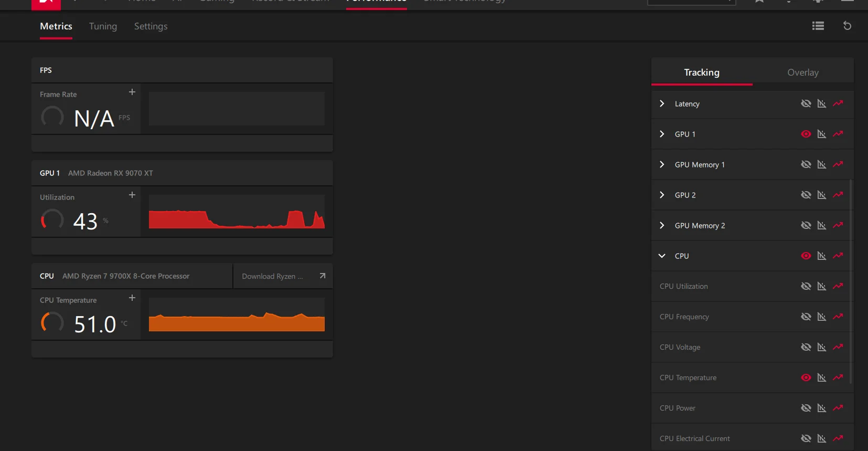Click the empty Frame Rate graph area

coord(237,109)
